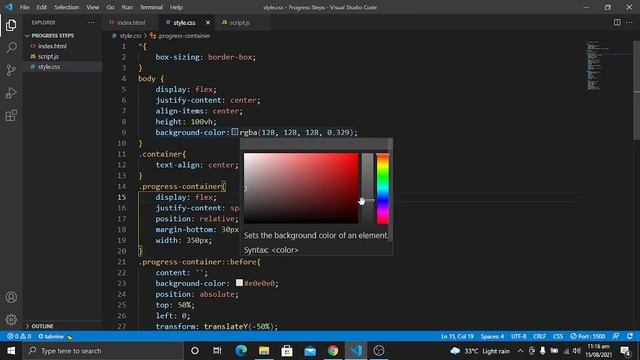Click the Split Editor icon

click(617, 22)
